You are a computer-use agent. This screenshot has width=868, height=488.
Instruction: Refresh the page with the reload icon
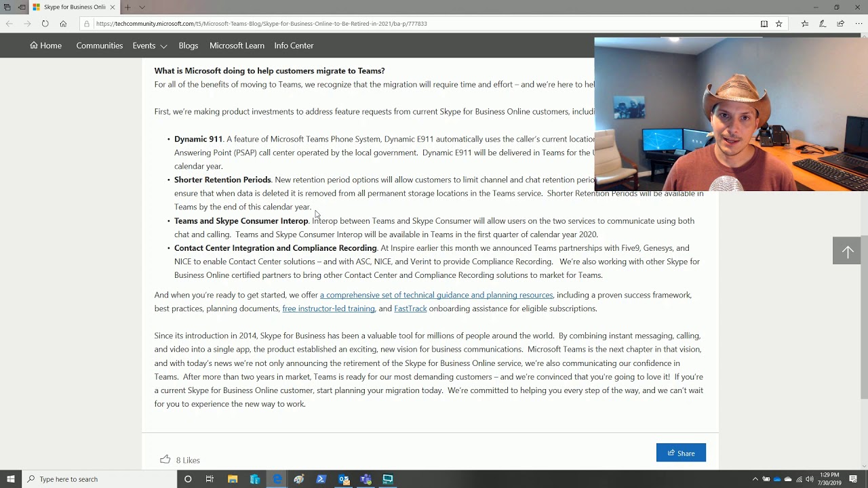point(45,24)
